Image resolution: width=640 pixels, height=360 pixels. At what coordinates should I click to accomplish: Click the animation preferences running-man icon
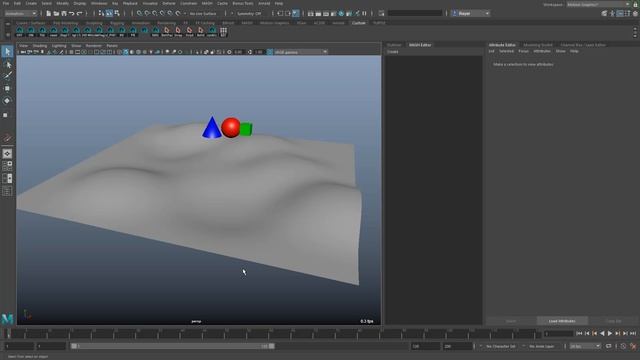[633, 346]
